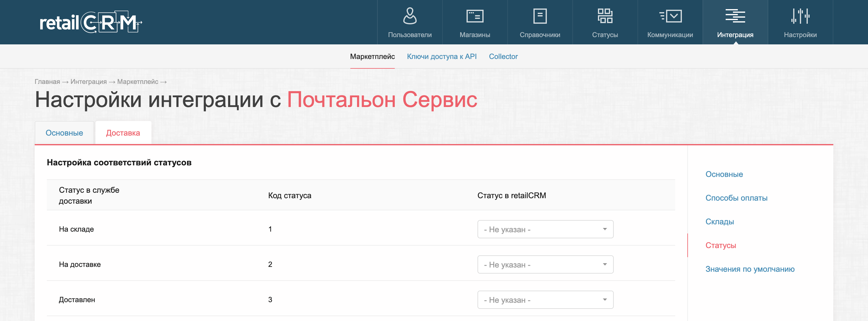Jump to Основные section in sidebar
868x321 pixels.
724,174
